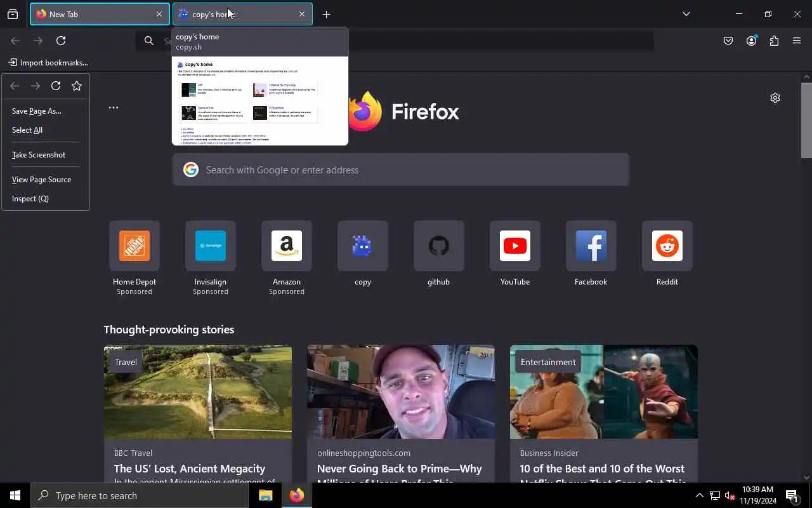Screen dimensions: 812x508
Task: Open the three-dots options near shortcuts
Action: (x=114, y=107)
